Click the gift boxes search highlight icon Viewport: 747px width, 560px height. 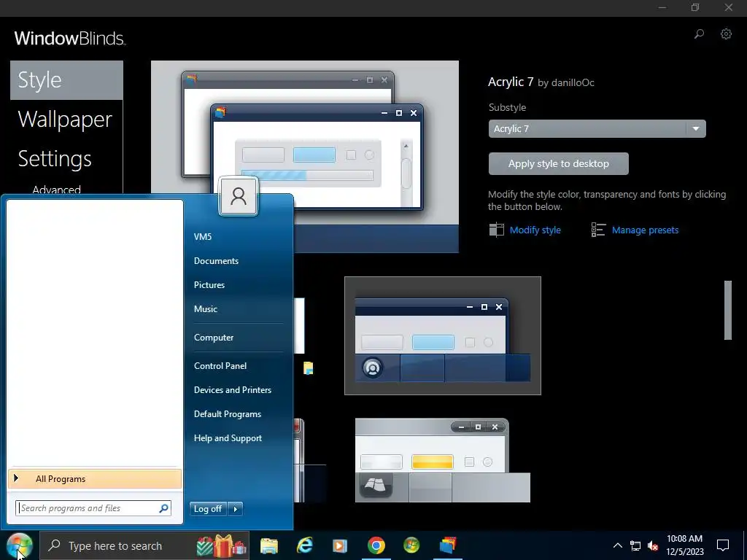coord(220,545)
